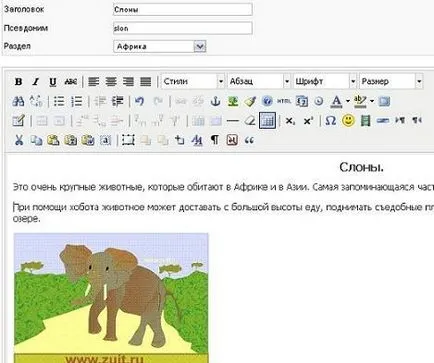
Task: Toggle table guidelines visual aid button
Action: pos(267,121)
